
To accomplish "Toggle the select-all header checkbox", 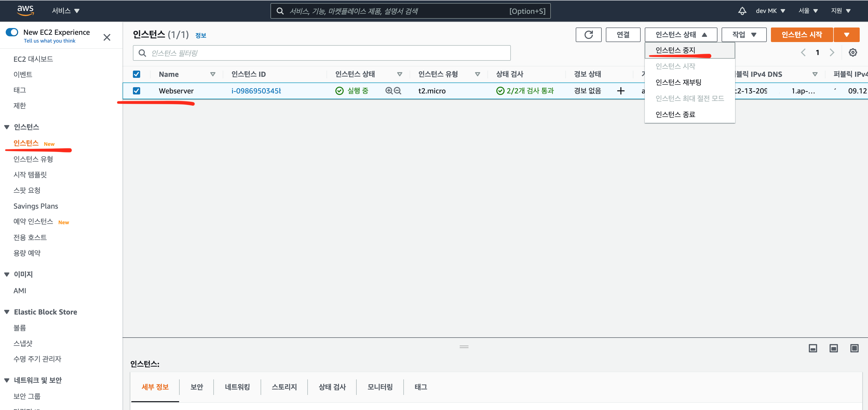I will point(137,74).
